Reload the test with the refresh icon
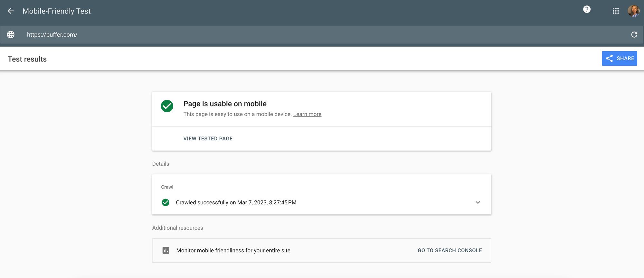This screenshot has height=278, width=644. 634,34
